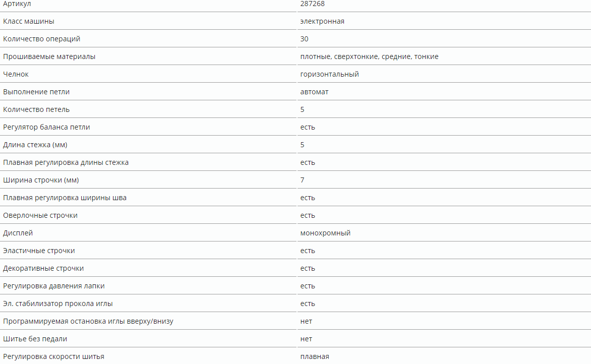The image size is (591, 364).
Task: Select "Программируемая остановка иглы вверху/внизу" label
Action: 88,322
